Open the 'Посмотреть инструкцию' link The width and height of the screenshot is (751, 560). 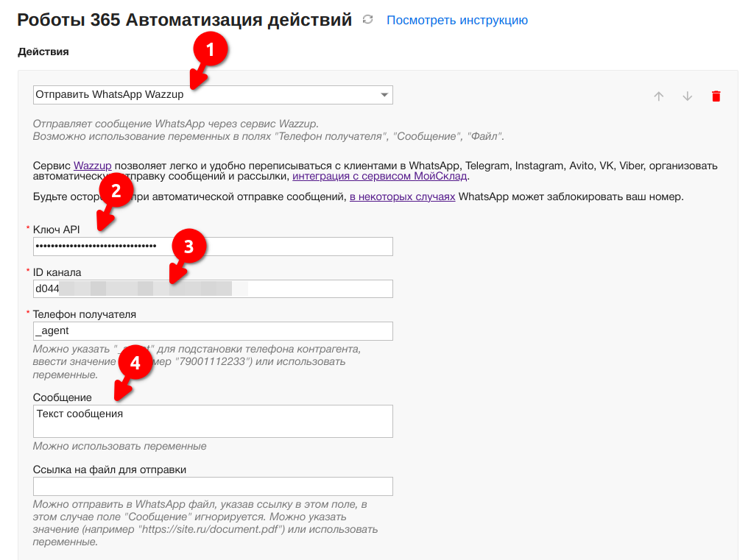(x=457, y=20)
